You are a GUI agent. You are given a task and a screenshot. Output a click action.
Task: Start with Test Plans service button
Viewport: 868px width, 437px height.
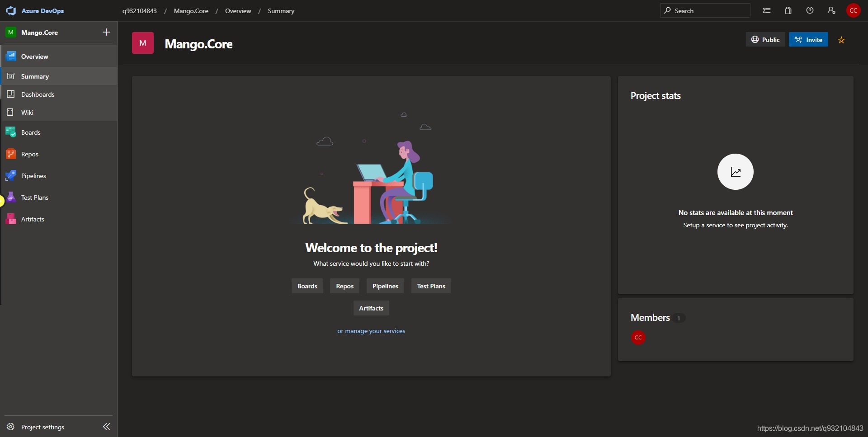(431, 286)
